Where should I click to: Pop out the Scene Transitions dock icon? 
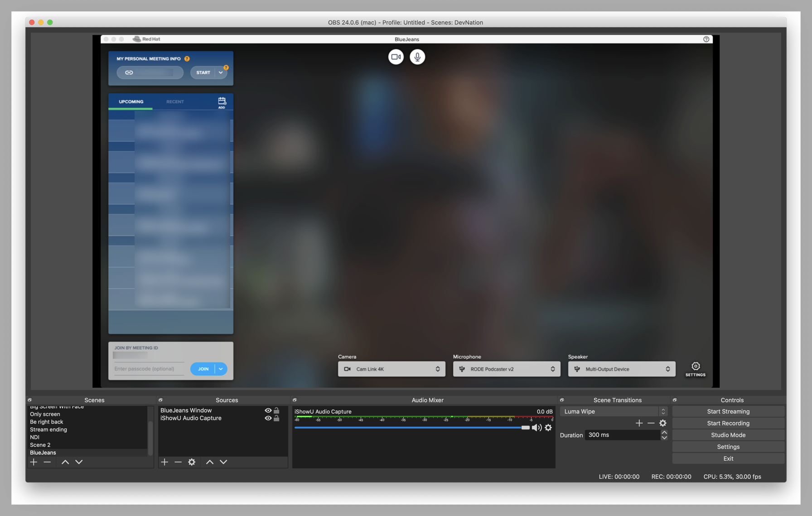(562, 400)
